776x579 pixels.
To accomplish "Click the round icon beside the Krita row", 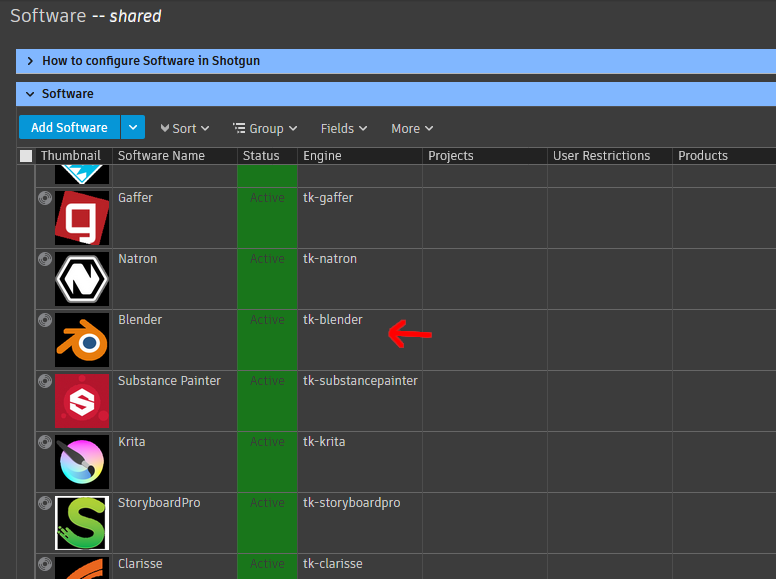I will [x=45, y=442].
